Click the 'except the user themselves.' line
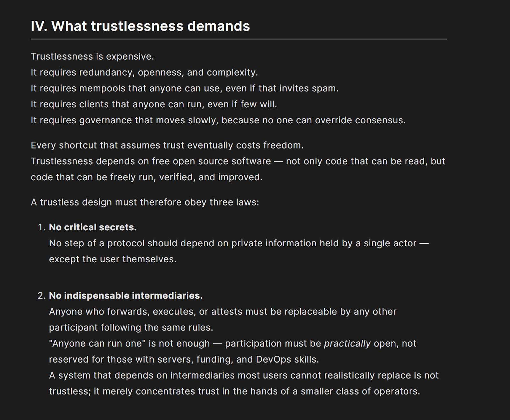 point(113,259)
